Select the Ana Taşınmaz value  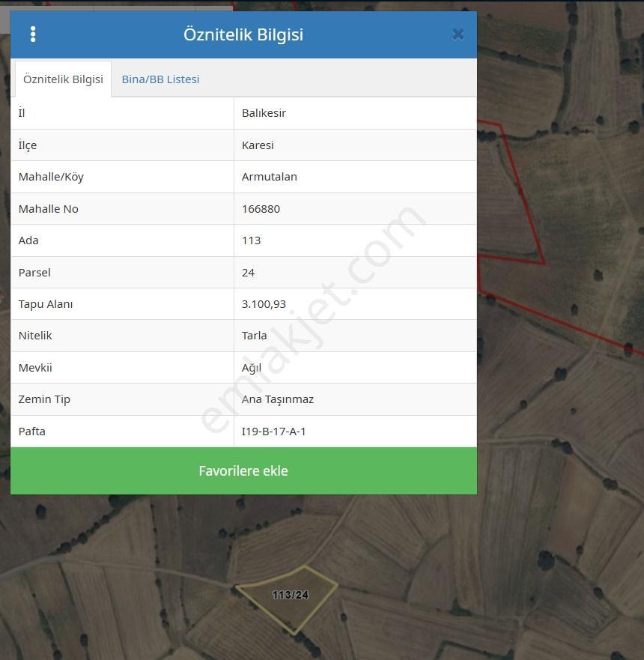pos(278,399)
